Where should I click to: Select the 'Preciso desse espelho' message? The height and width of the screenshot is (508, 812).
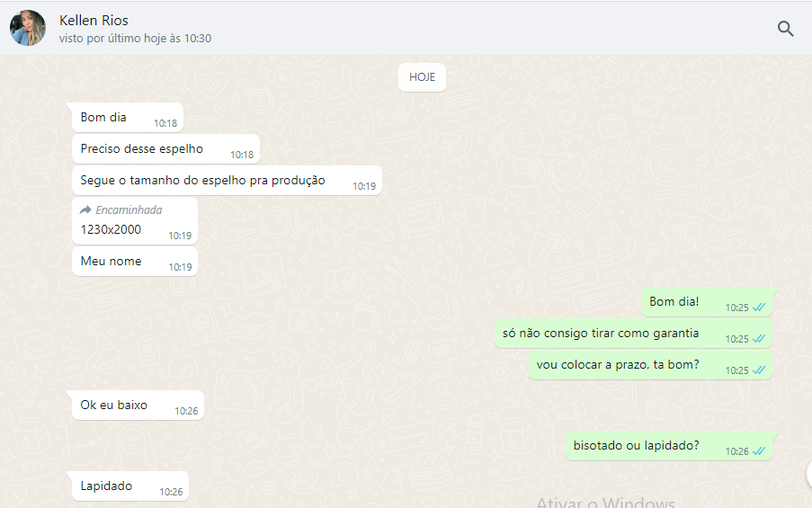165,149
